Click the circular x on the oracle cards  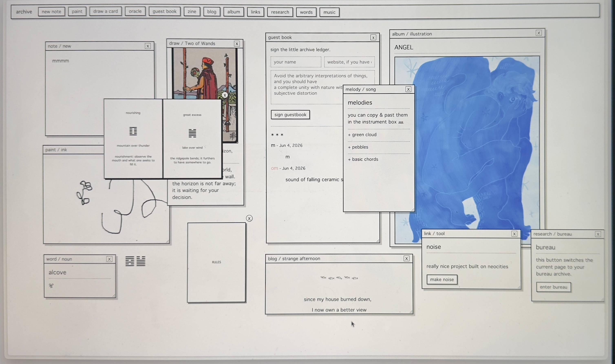[x=225, y=95]
